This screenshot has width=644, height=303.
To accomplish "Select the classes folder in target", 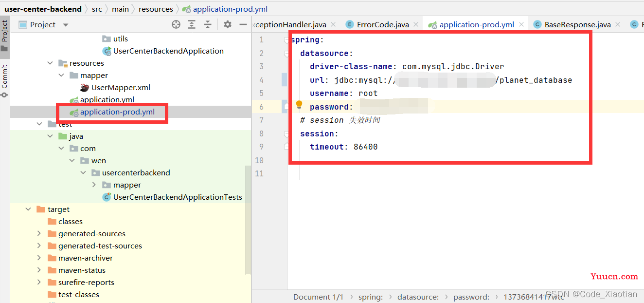I will 71,222.
